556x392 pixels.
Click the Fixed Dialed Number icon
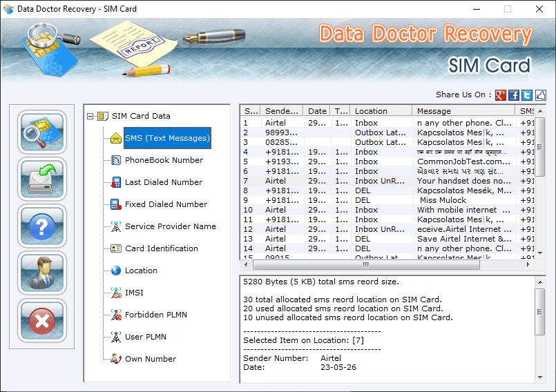[x=116, y=204]
